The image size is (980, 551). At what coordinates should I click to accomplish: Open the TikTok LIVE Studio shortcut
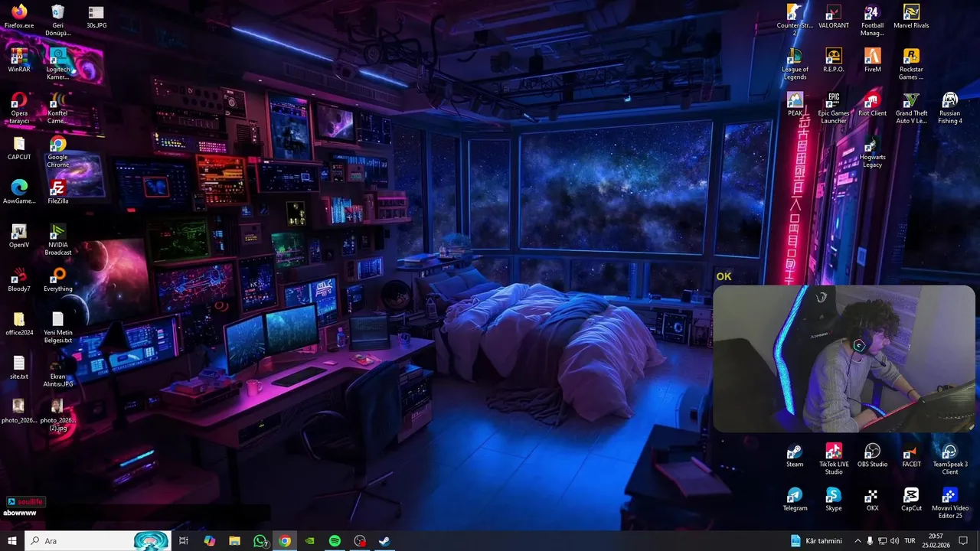point(834,459)
